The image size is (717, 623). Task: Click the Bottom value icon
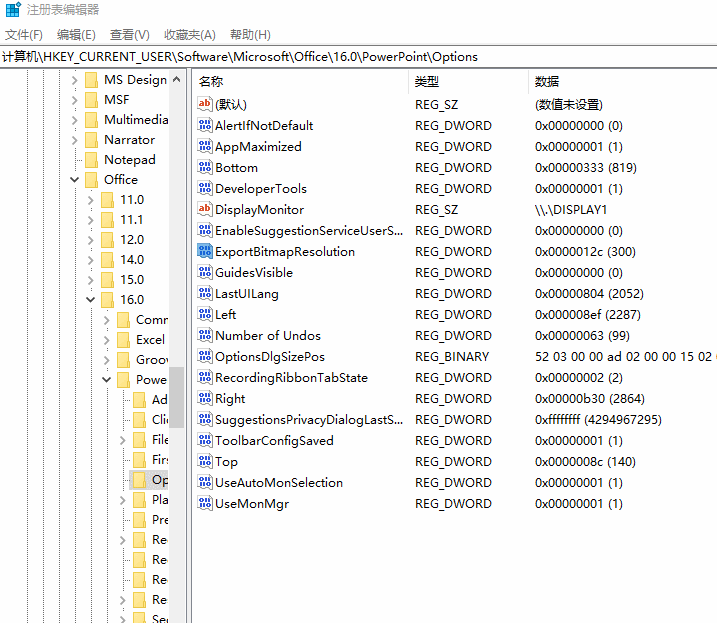pyautogui.click(x=205, y=167)
